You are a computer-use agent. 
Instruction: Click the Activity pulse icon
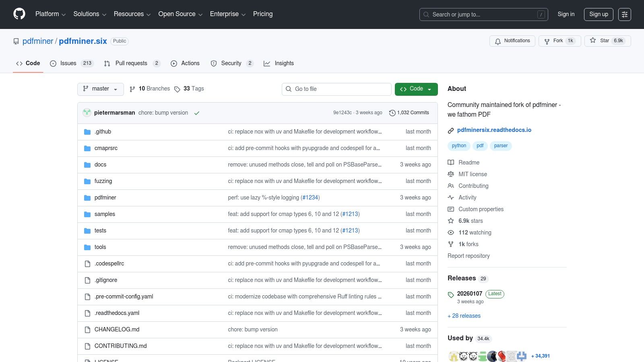point(451,197)
